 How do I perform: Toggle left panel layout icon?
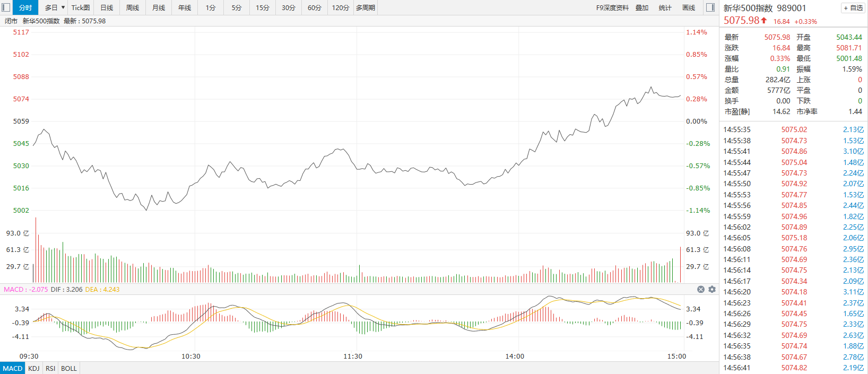coord(6,7)
